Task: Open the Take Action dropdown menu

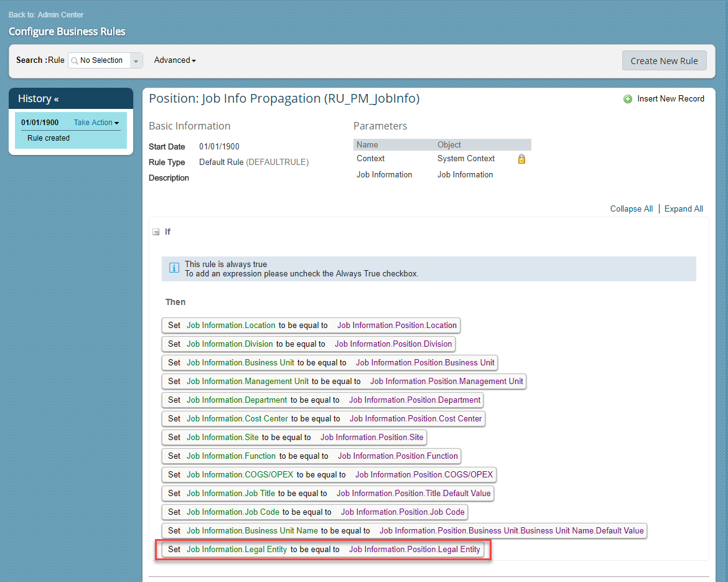Action: (x=96, y=123)
